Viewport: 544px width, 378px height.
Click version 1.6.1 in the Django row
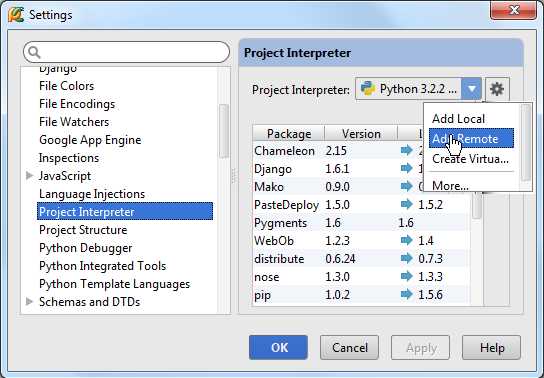tap(338, 169)
